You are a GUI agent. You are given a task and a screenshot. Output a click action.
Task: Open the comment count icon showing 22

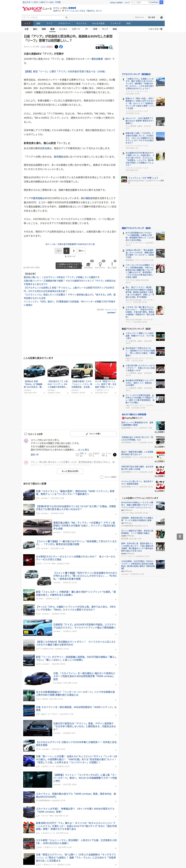tap(43, 47)
